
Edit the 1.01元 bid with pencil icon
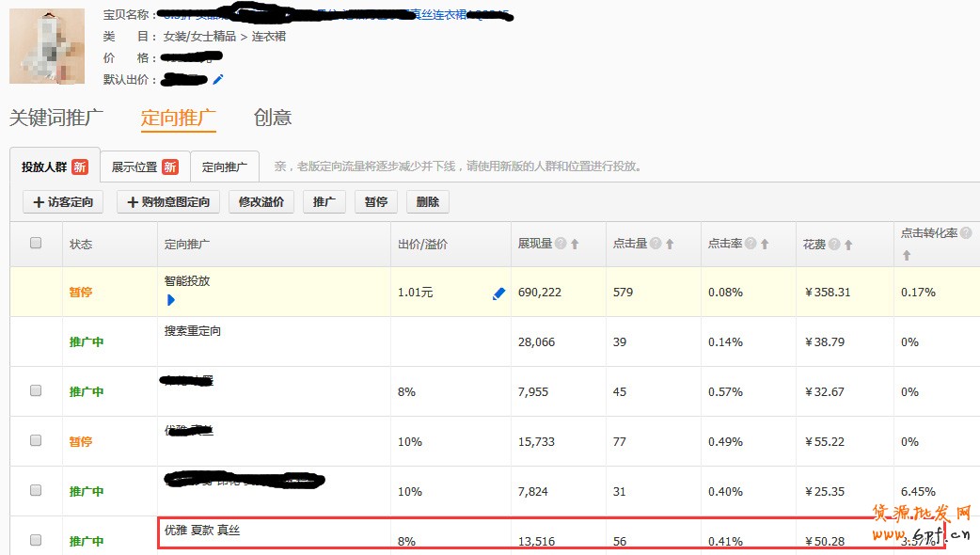[498, 293]
